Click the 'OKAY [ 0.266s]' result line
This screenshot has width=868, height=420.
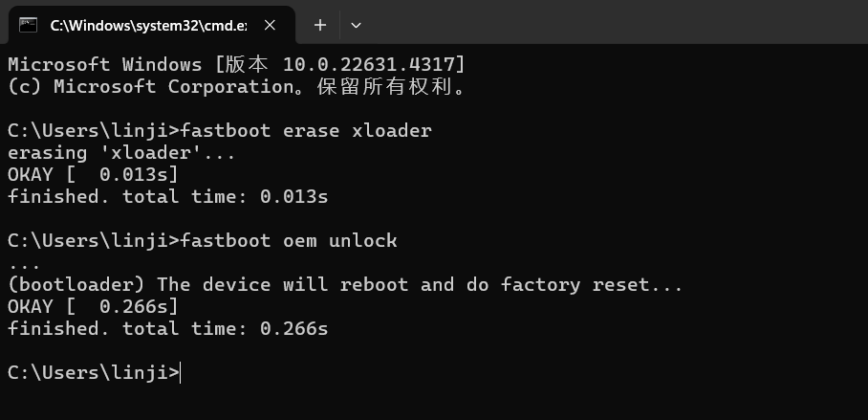93,306
